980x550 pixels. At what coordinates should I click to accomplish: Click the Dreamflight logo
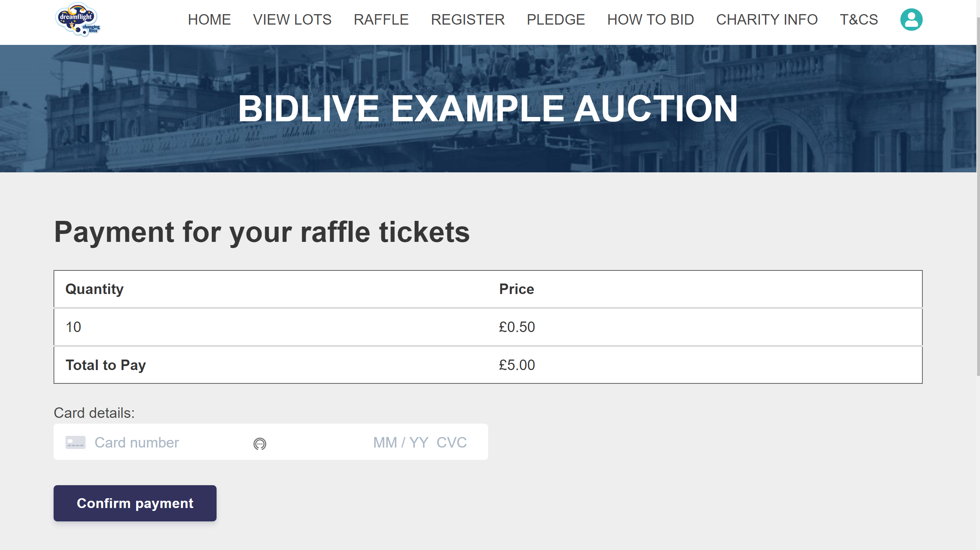(x=78, y=20)
